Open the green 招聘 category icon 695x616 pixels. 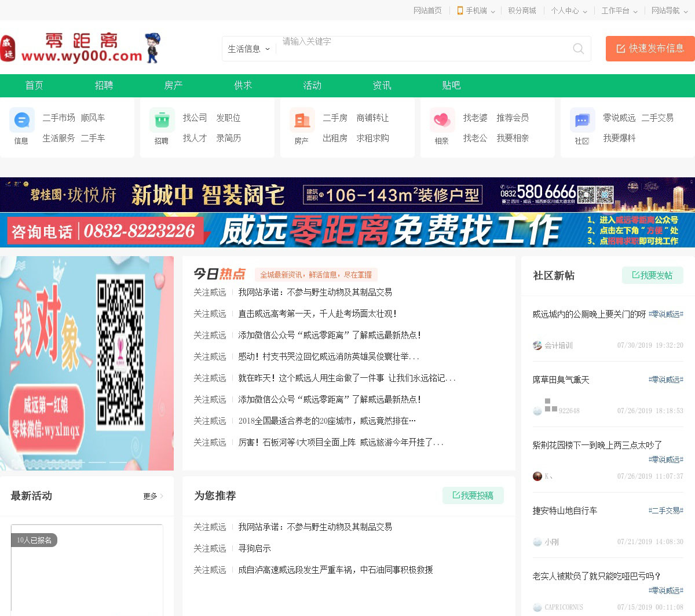click(162, 121)
